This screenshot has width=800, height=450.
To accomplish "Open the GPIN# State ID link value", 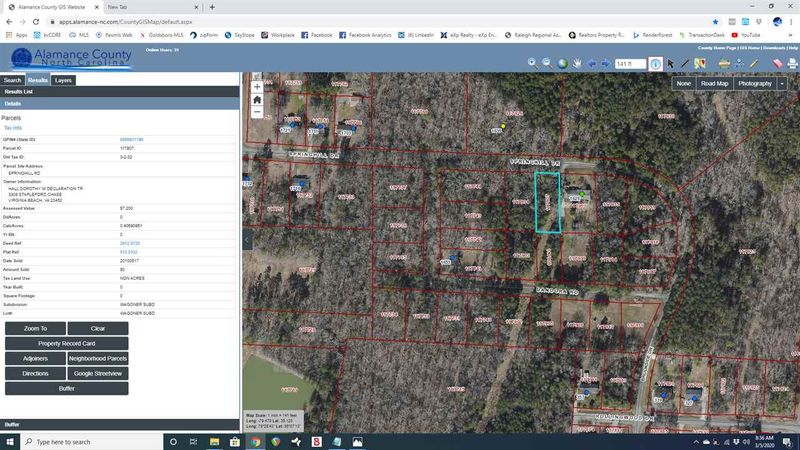I will click(x=132, y=139).
